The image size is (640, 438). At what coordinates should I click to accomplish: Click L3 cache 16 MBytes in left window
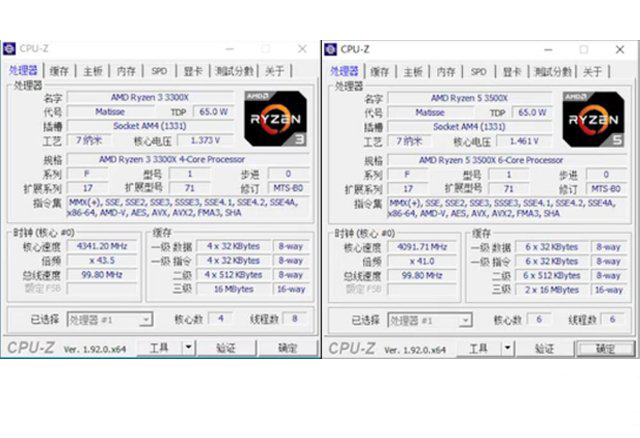pos(234,289)
